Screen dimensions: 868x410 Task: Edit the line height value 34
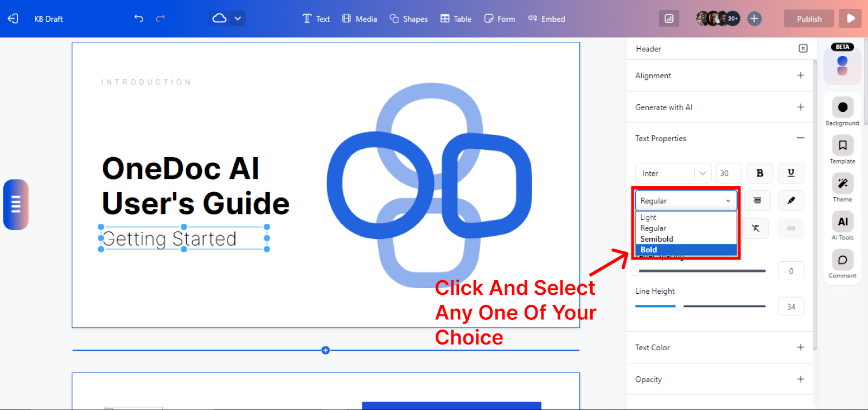click(791, 307)
